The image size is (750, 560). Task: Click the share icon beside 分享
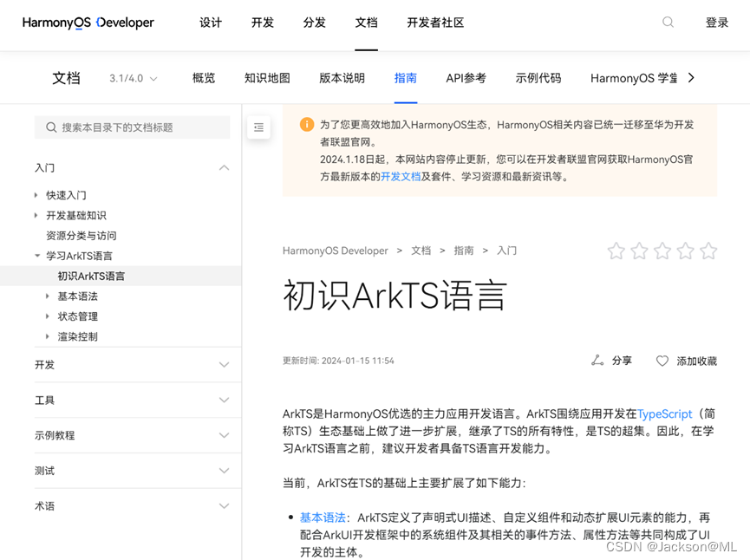click(597, 361)
